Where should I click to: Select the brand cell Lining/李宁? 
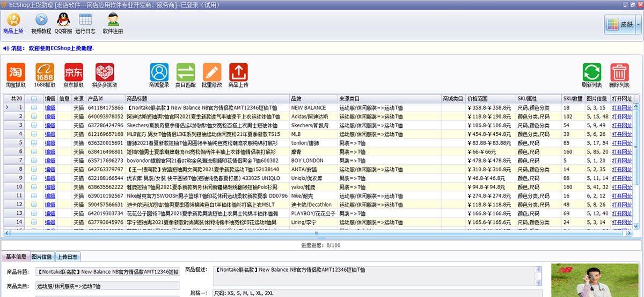coord(313,222)
